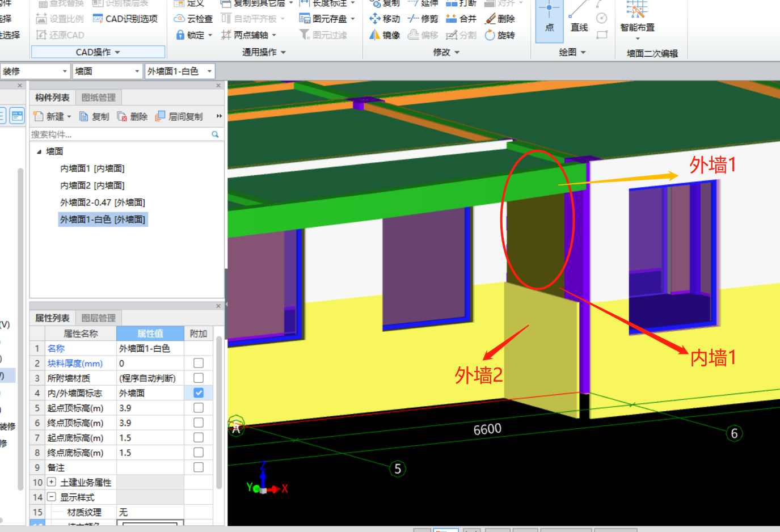This screenshot has height=532, width=780.
Task: Select 外墙面2-0.47 [外墙面] in tree
Action: [103, 202]
